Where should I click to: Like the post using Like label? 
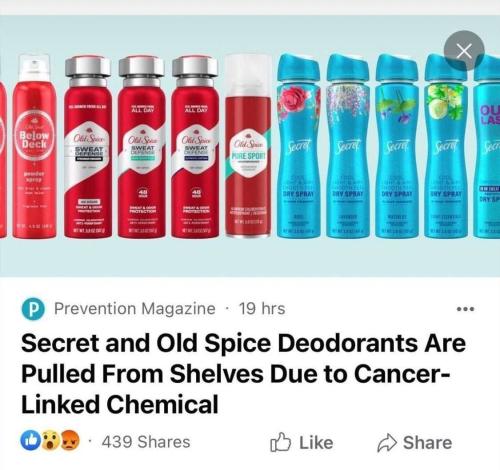tap(316, 442)
